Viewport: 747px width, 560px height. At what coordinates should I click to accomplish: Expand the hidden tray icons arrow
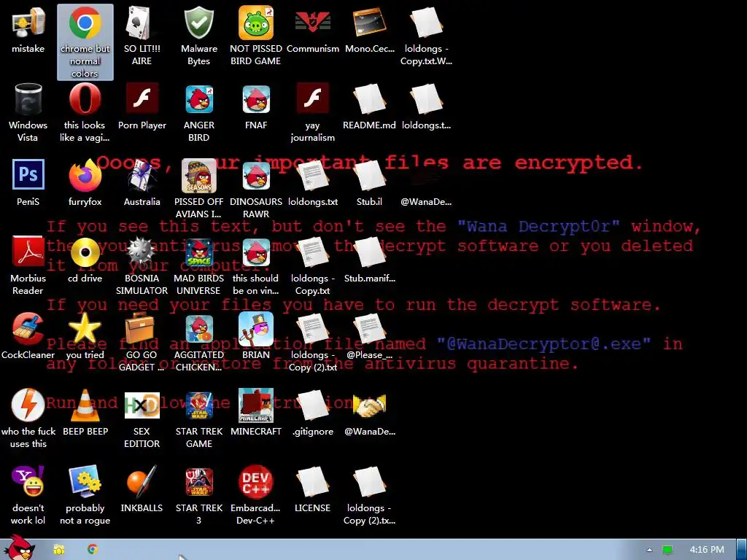pos(649,550)
